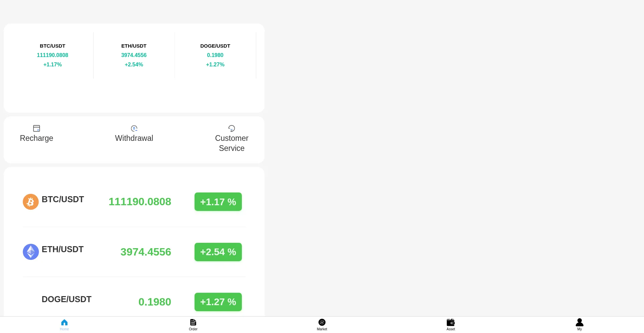Select ETH/USDT ticker card at top
This screenshot has height=333, width=644.
pos(134,55)
